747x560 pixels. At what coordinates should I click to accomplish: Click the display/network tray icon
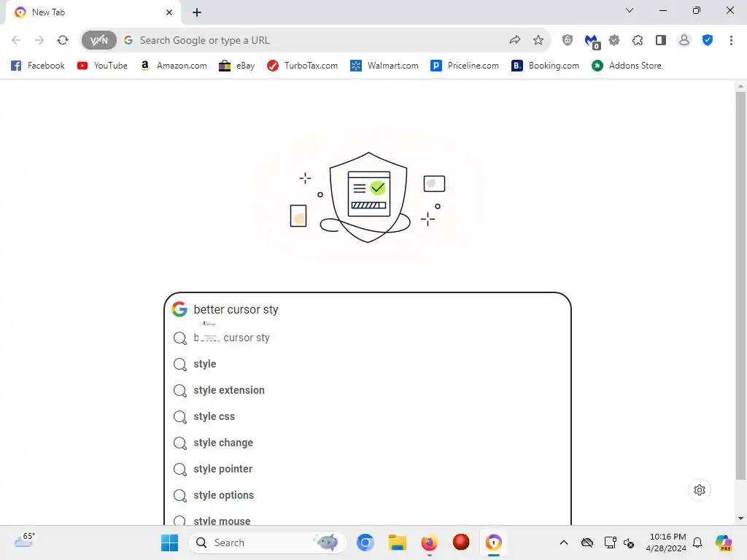pyautogui.click(x=610, y=542)
